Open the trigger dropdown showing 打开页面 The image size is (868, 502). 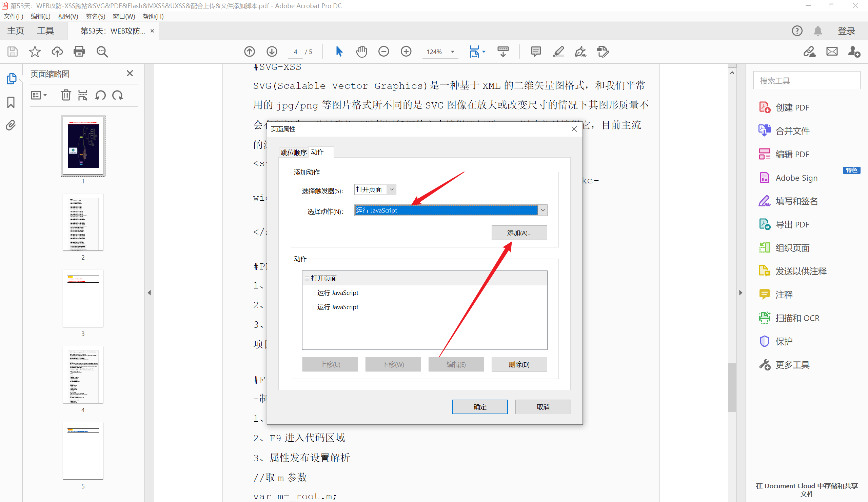coord(392,189)
